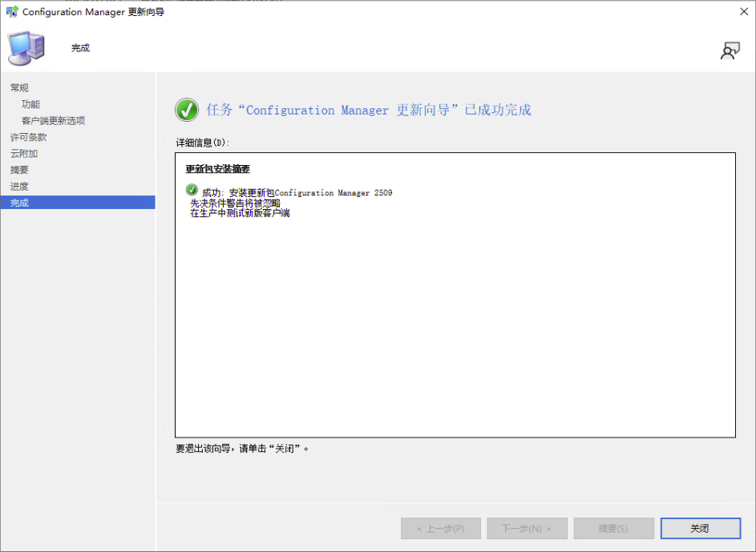Click the task successfully completed heading
756x552 pixels.
click(369, 110)
